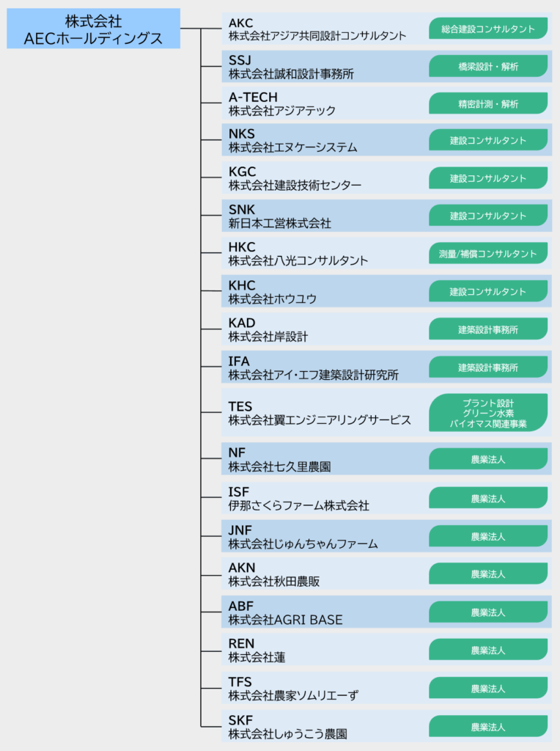Click the 建築設計事務所 tag beside KAD
Viewport: 560px width, 751px height.
coord(488,330)
